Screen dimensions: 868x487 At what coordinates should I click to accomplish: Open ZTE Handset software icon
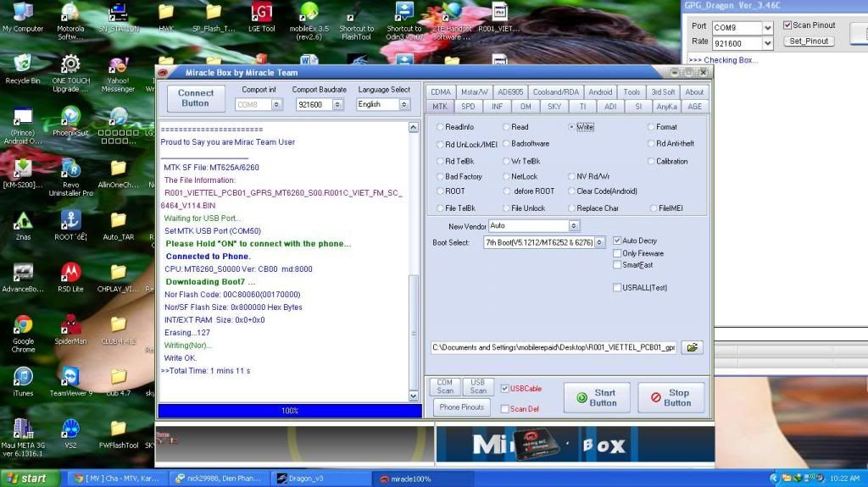[x=452, y=21]
